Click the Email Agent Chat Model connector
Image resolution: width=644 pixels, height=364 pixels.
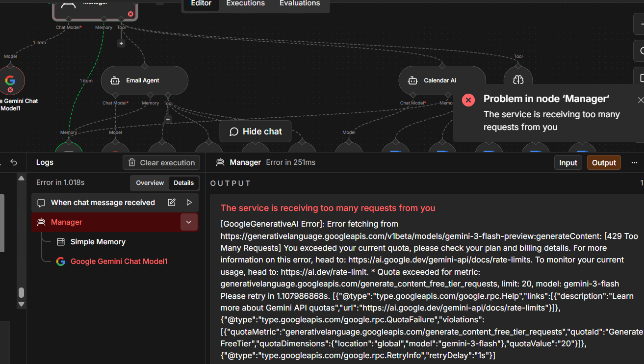tap(115, 95)
